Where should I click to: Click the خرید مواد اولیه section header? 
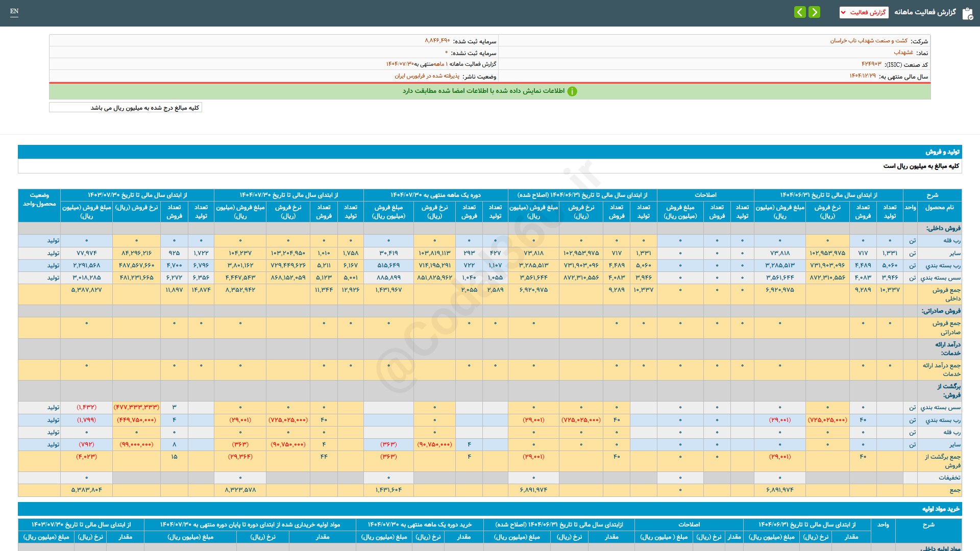(940, 509)
